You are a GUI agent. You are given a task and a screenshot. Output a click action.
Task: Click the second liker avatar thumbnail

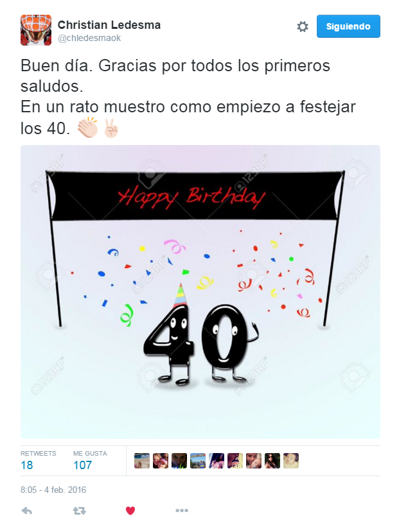161,461
